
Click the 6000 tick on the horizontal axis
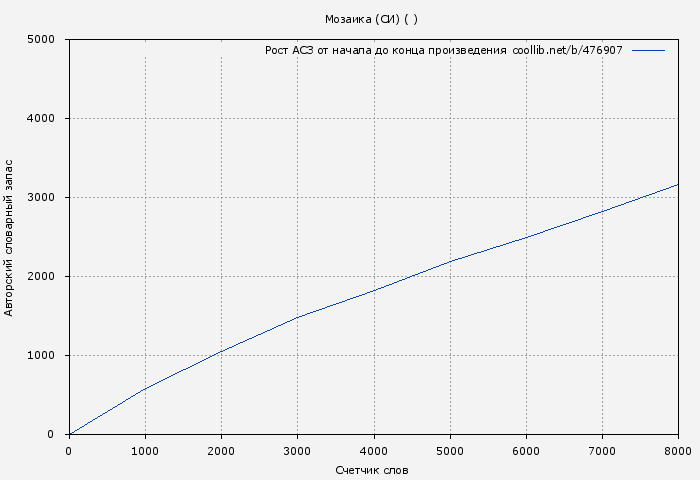click(526, 451)
